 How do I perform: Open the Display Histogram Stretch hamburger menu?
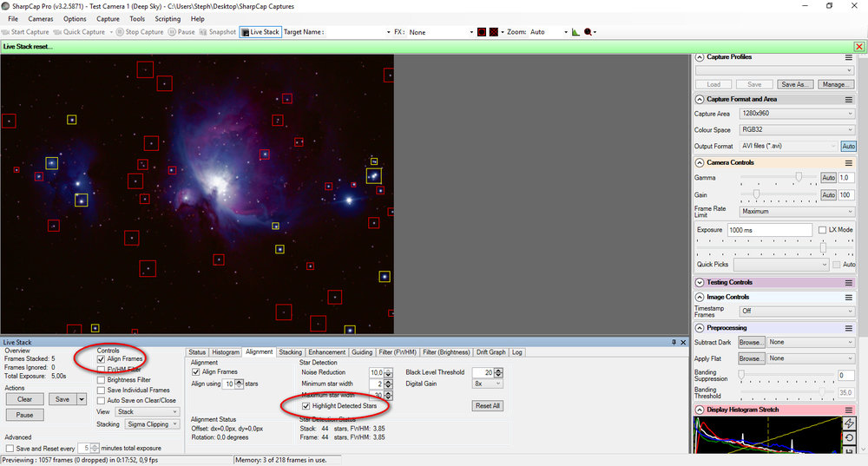point(849,410)
